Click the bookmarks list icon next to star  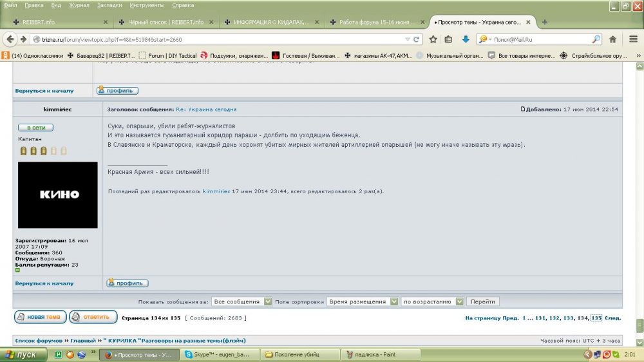click(449, 39)
